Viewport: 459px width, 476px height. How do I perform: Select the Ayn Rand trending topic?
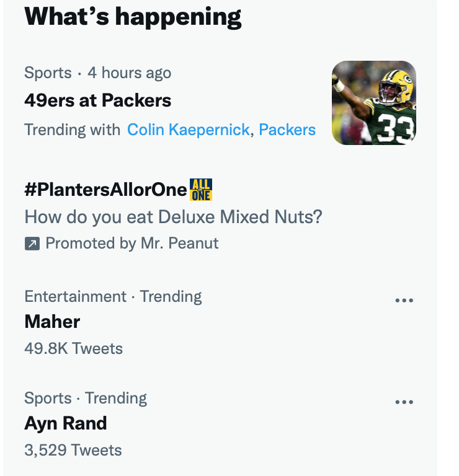[x=66, y=423]
